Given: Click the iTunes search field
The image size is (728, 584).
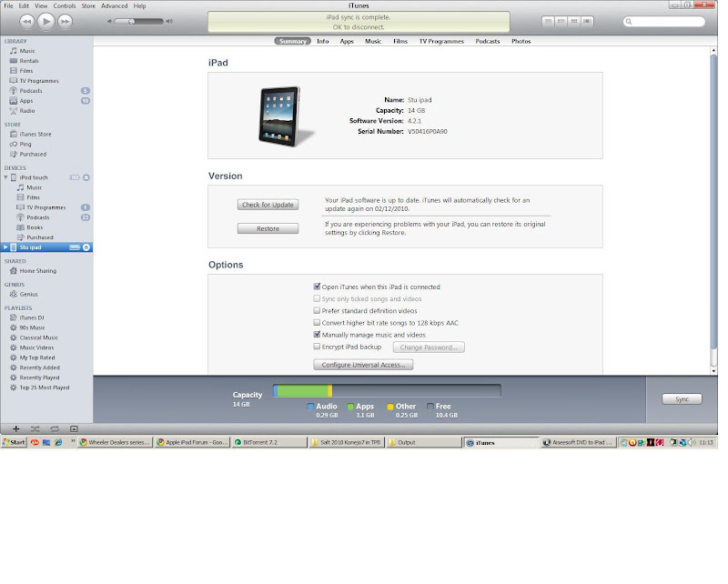Looking at the screenshot, I should pyautogui.click(x=664, y=21).
